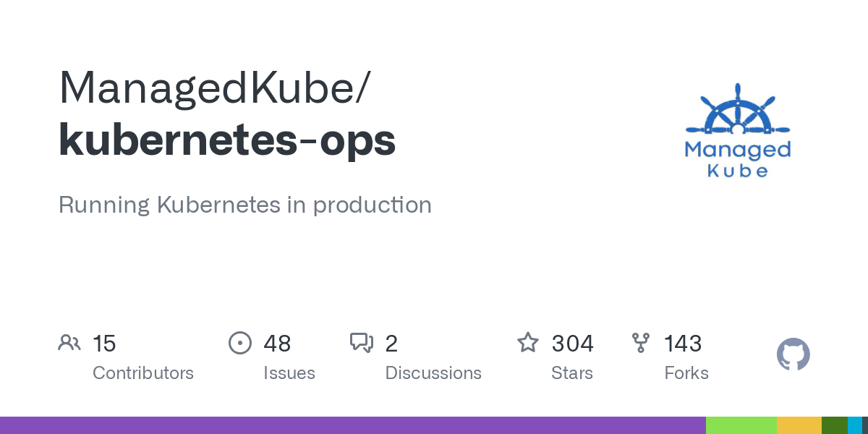
Task: Open the kubernetes-ops repository title
Action: (x=227, y=140)
